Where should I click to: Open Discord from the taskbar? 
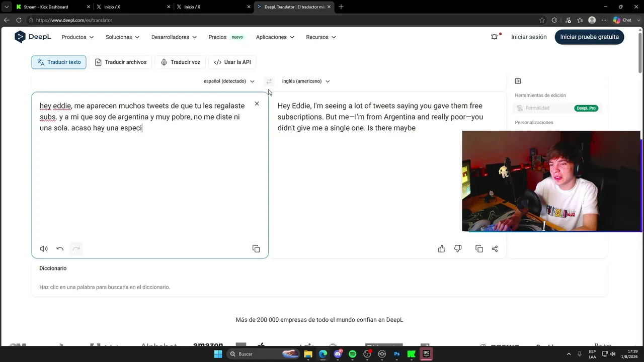point(338,354)
